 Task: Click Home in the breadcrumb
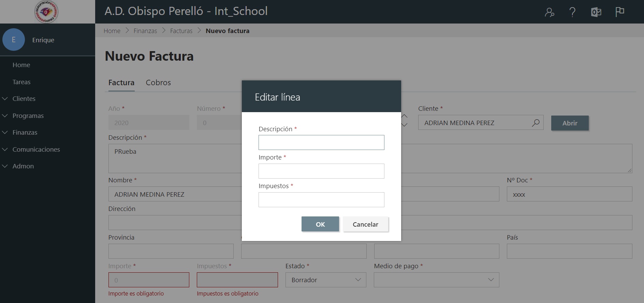coord(112,31)
